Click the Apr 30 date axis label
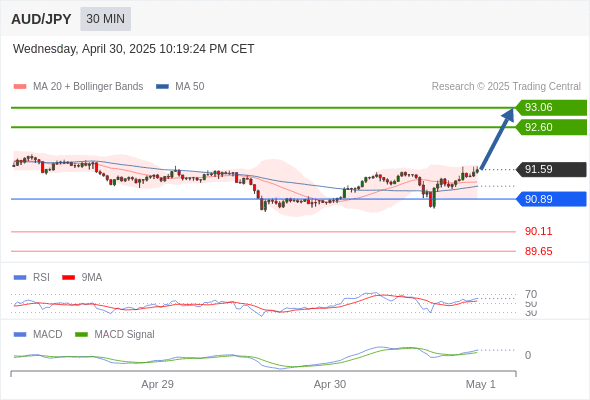This screenshot has width=590, height=400. click(x=330, y=384)
